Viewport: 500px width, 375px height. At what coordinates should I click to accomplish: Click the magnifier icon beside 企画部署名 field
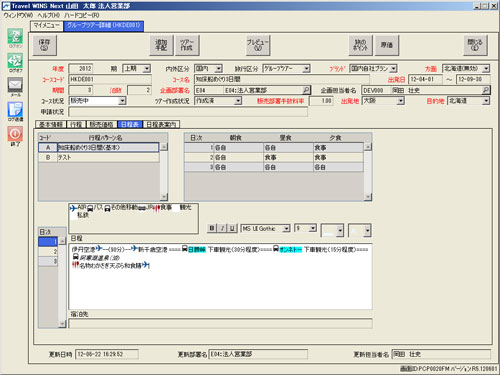tap(306, 90)
